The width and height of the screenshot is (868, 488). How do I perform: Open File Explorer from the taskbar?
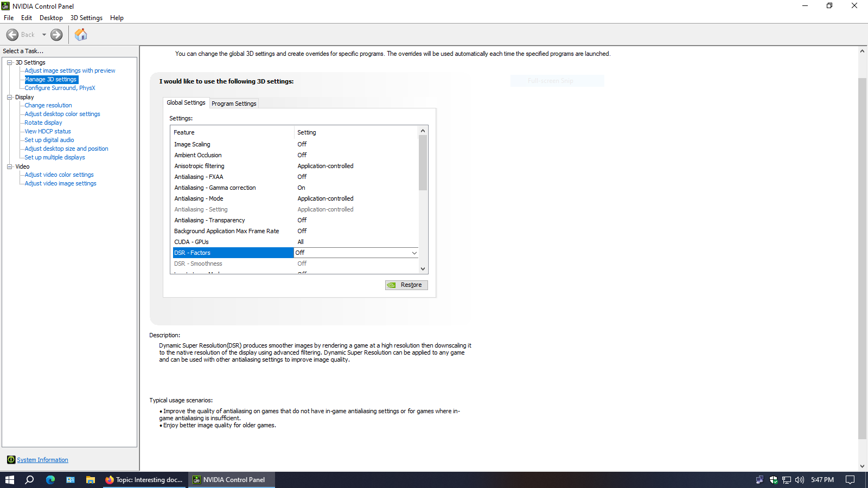pyautogui.click(x=91, y=480)
